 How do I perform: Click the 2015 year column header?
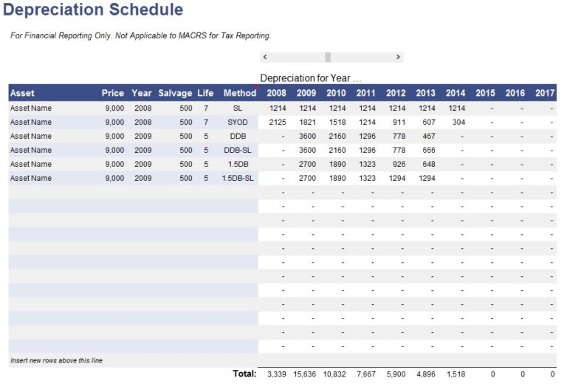point(485,93)
